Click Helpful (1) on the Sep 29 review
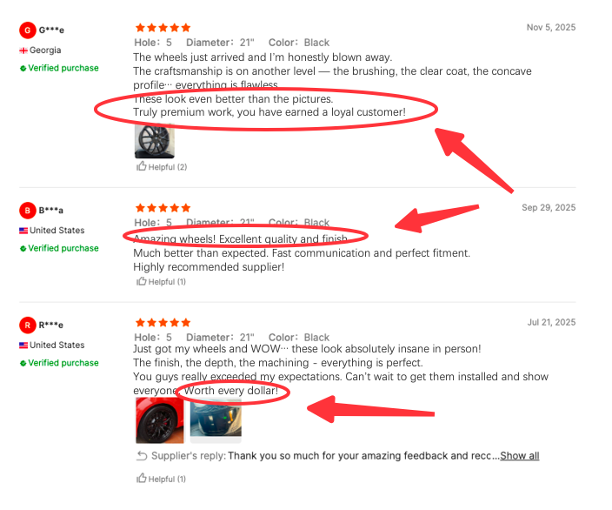The height and width of the screenshot is (510, 612). pyautogui.click(x=161, y=282)
